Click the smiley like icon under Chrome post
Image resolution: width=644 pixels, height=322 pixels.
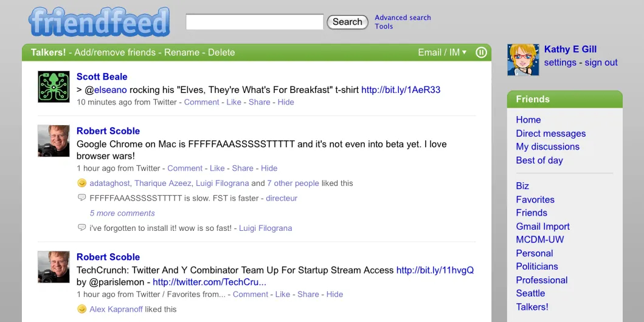[x=82, y=183]
